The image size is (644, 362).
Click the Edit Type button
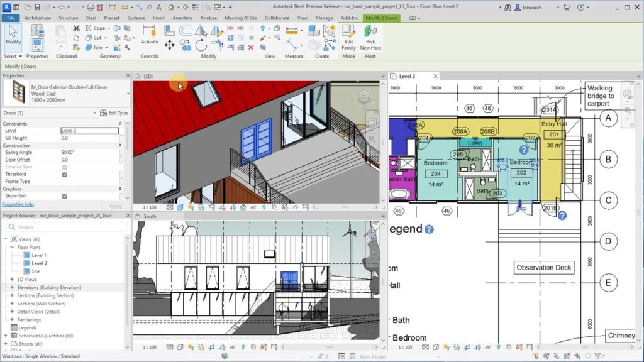114,113
